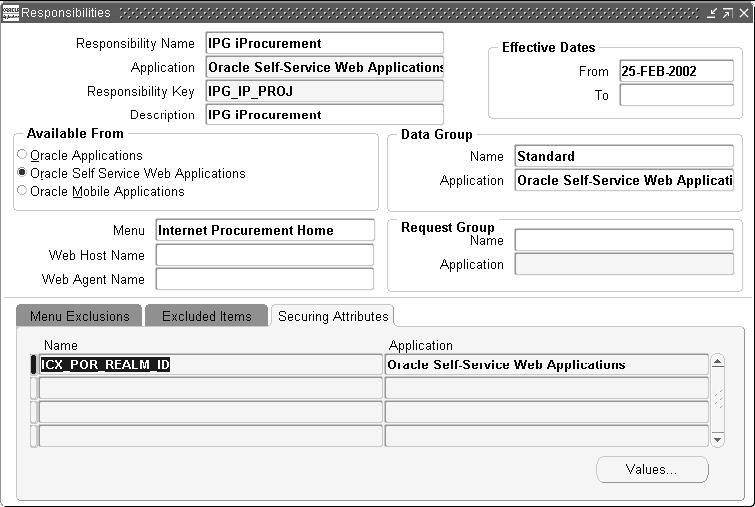Maximize the Responsibilities window
This screenshot has height=507, width=755.
728,13
